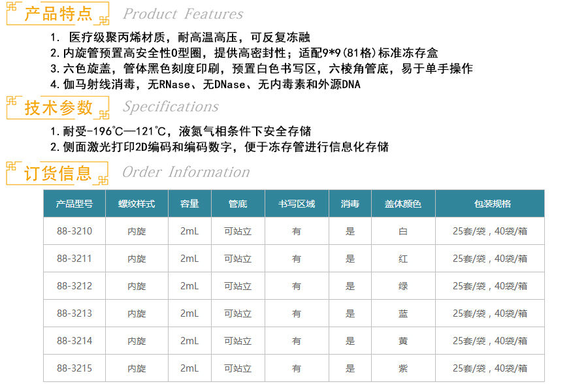Click the 容量 column header

(189, 204)
